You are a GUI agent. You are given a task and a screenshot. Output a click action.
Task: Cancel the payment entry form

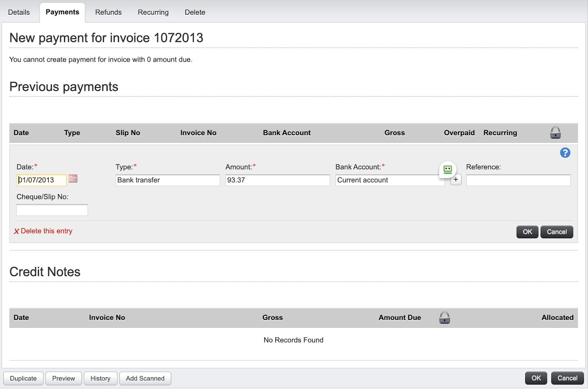point(556,232)
